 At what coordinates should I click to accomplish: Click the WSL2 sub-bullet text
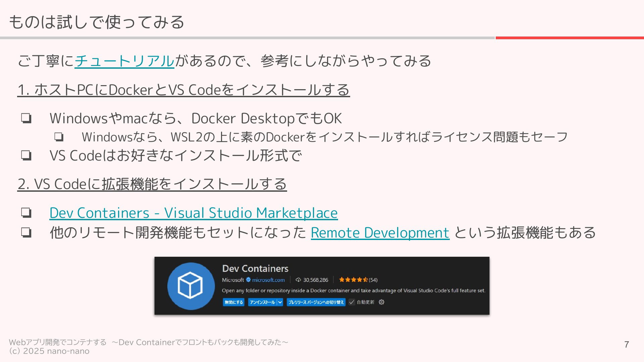pyautogui.click(x=324, y=137)
